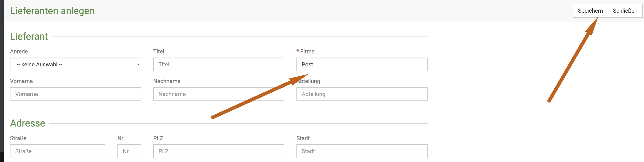Focus the house number Nr. field
Screen dimensions: 644x162
pos(129,151)
